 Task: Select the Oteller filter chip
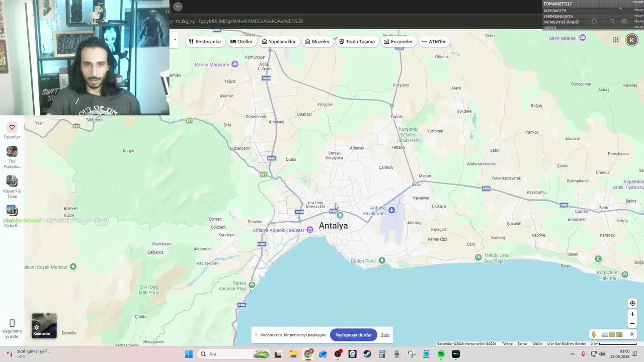pos(242,42)
